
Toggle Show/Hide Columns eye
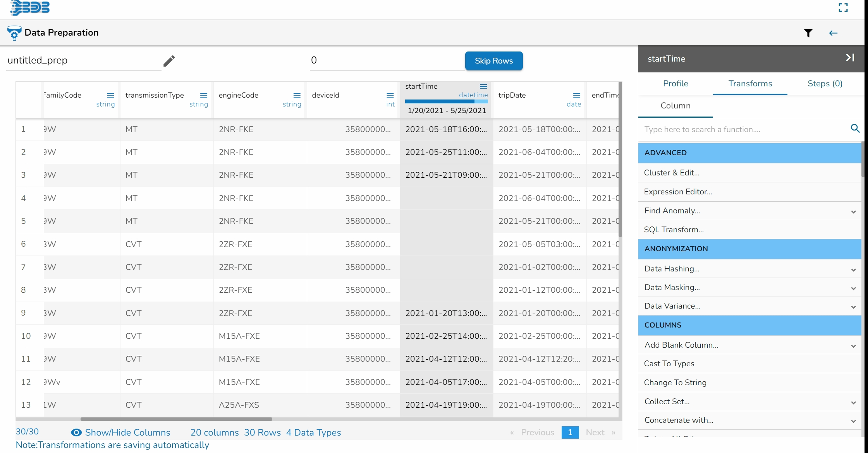tap(76, 432)
